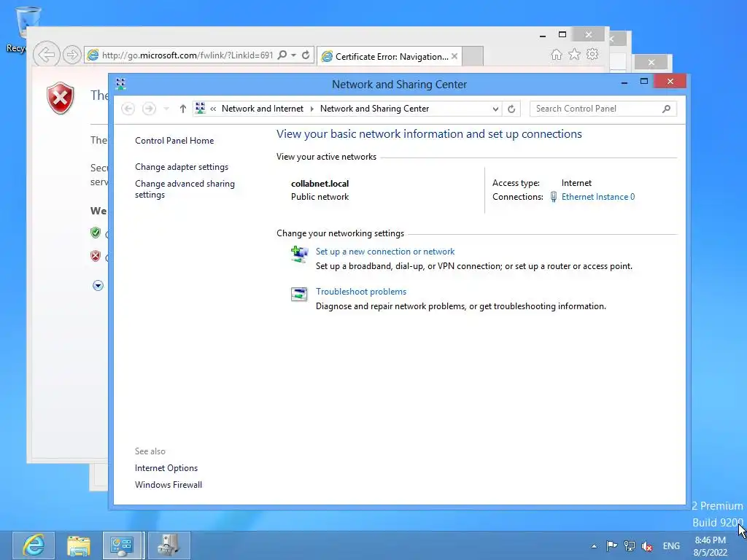Open Change adapter settings
This screenshot has height=560, width=747.
182,167
